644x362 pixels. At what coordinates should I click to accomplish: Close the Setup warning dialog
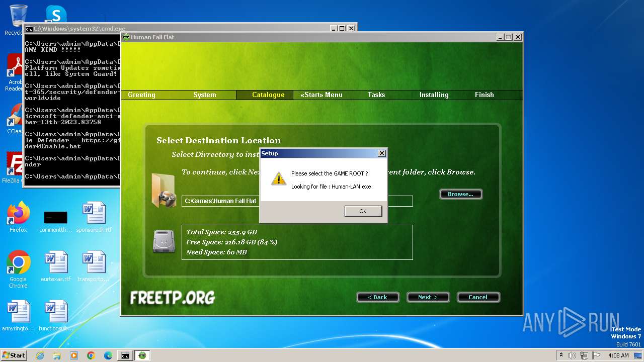pos(382,153)
